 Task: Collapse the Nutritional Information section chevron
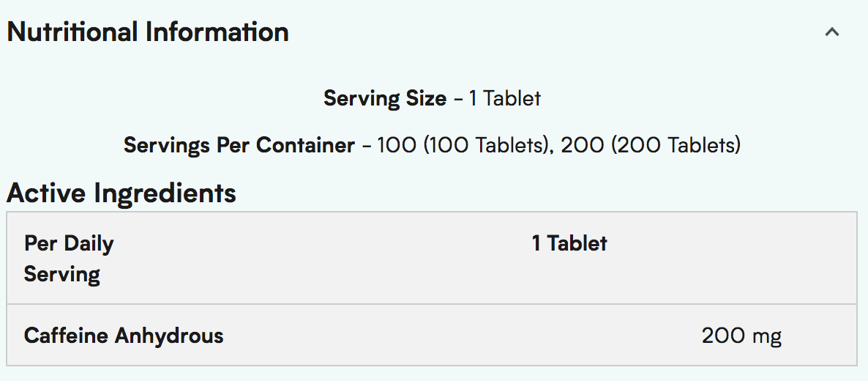(831, 32)
